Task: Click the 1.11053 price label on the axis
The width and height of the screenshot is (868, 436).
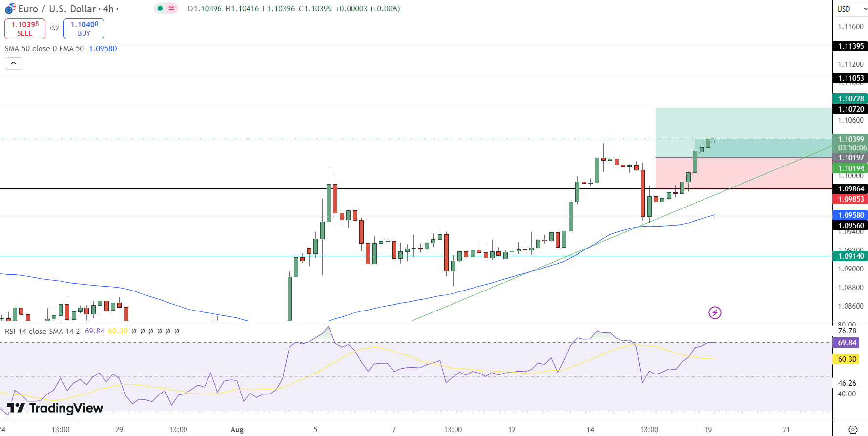Action: [850, 78]
